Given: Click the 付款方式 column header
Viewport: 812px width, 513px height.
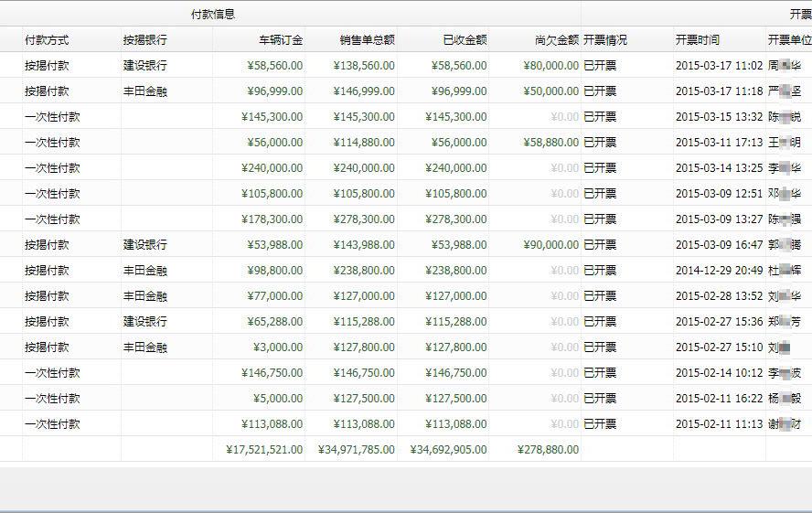Looking at the screenshot, I should click(x=47, y=40).
